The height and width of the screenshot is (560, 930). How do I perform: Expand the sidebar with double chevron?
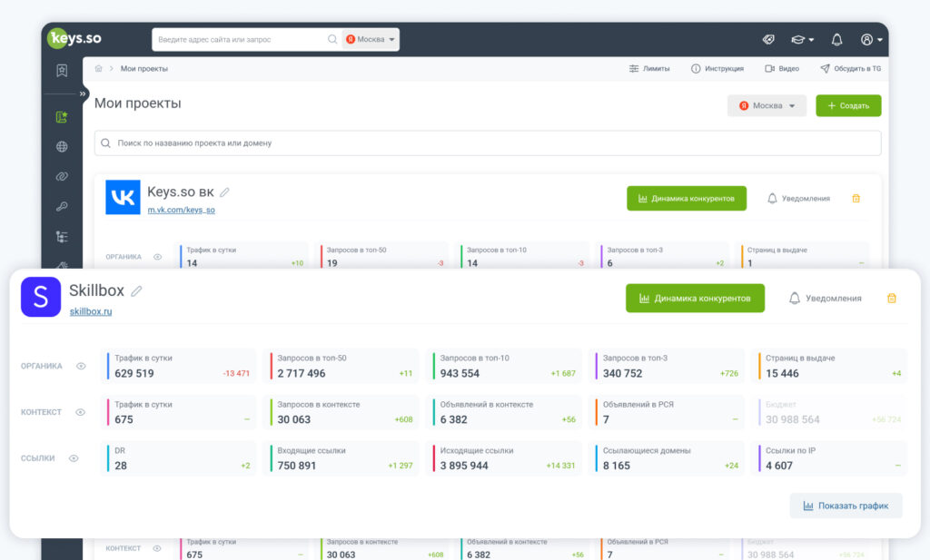[x=83, y=93]
